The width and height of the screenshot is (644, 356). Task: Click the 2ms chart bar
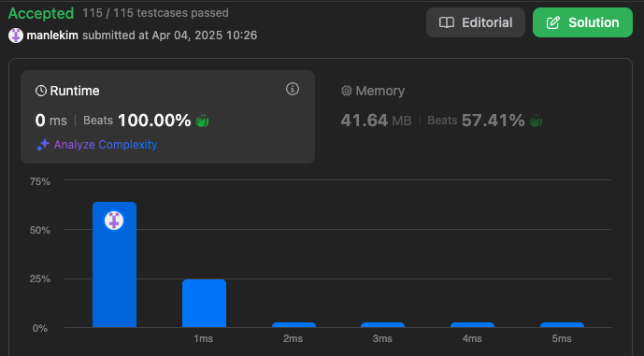[293, 325]
